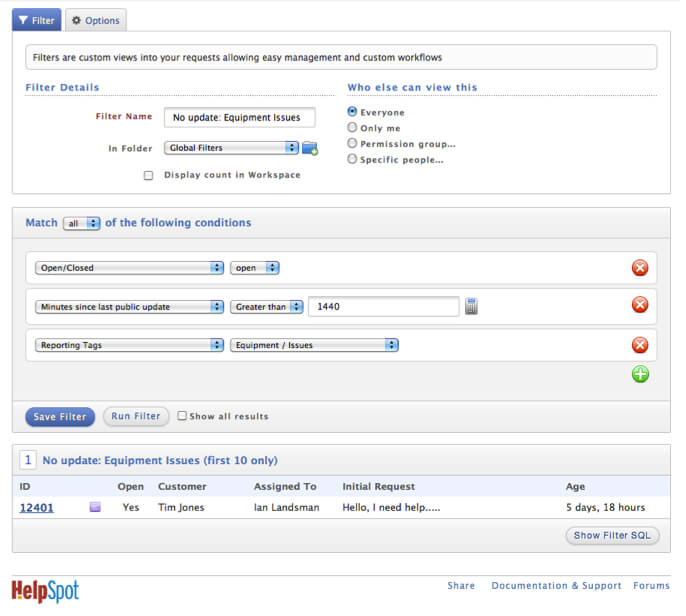Select the Everyone radio button
This screenshot has height=616, width=686.
352,112
